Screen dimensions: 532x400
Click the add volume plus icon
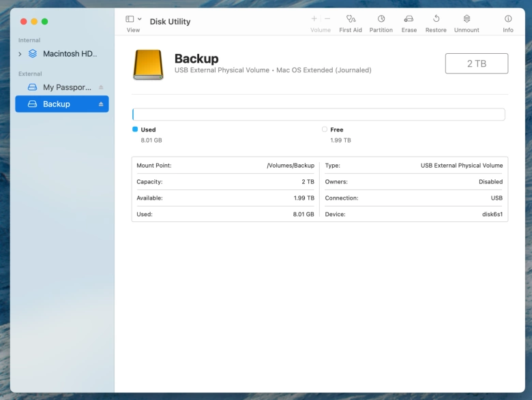[x=314, y=19]
